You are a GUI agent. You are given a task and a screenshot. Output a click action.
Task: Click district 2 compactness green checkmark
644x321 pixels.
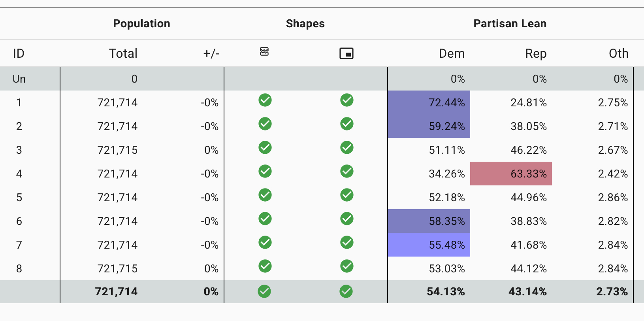(347, 124)
